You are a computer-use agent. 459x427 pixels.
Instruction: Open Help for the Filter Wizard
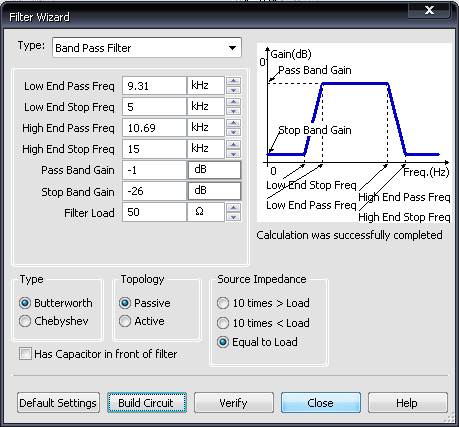408,403
